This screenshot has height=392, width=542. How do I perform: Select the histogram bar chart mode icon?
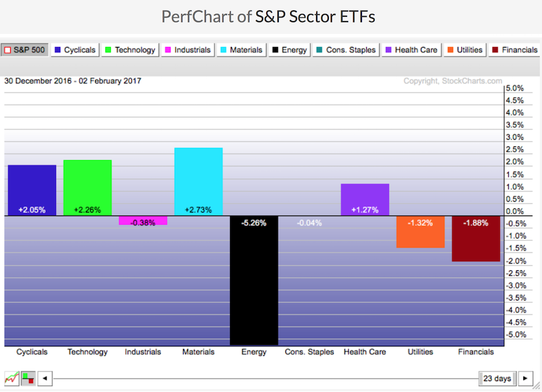point(28,379)
